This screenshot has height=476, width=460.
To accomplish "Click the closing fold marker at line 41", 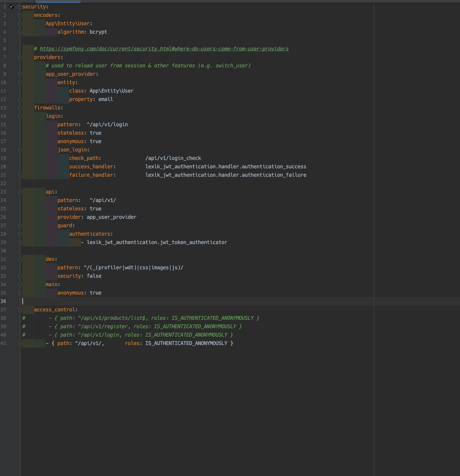I will click(x=20, y=343).
